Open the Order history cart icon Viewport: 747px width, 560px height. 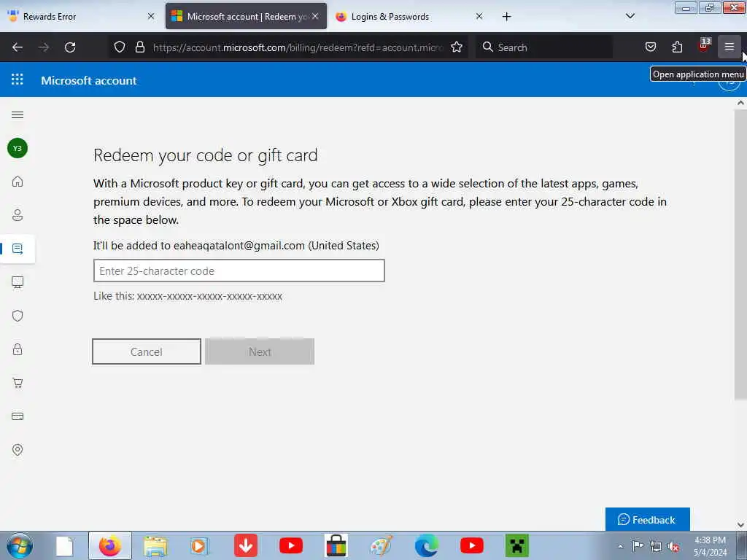coord(18,383)
